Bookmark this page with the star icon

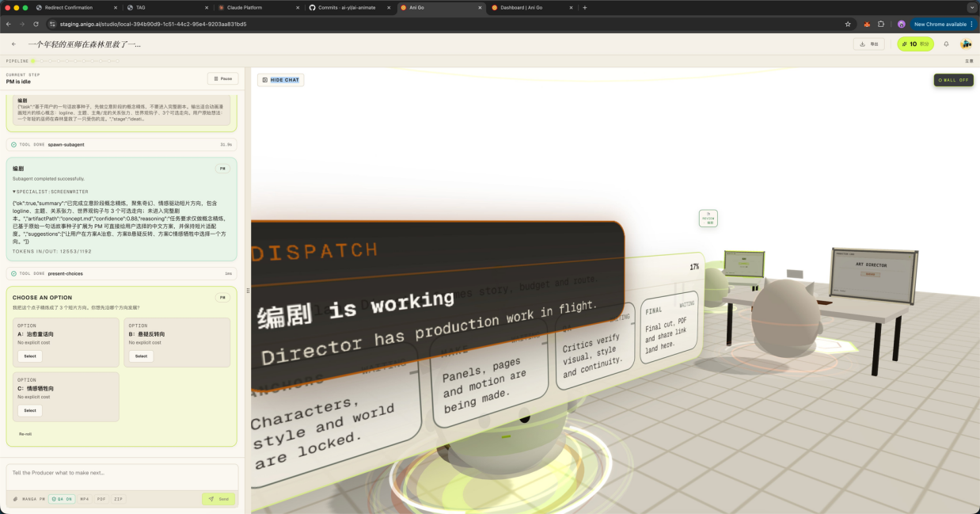tap(848, 24)
